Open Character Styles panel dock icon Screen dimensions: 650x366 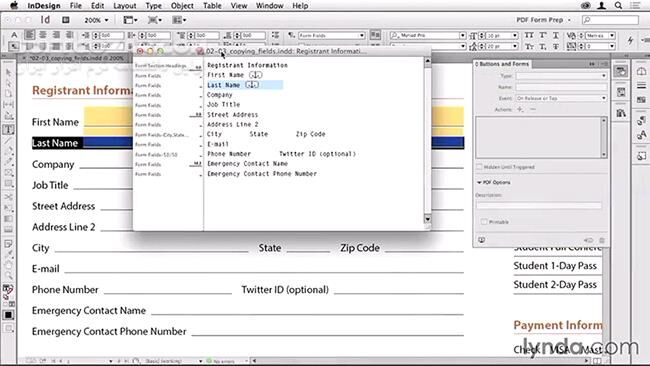(x=642, y=135)
